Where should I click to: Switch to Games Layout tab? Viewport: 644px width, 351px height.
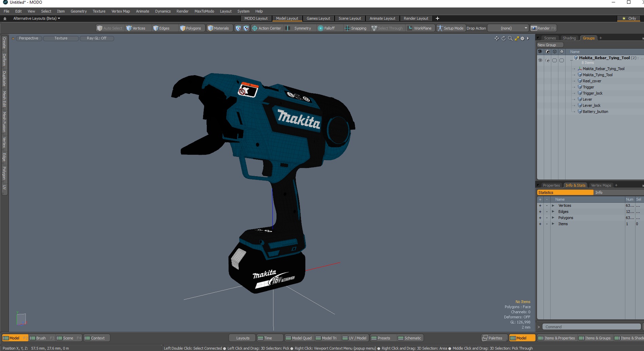(x=318, y=18)
